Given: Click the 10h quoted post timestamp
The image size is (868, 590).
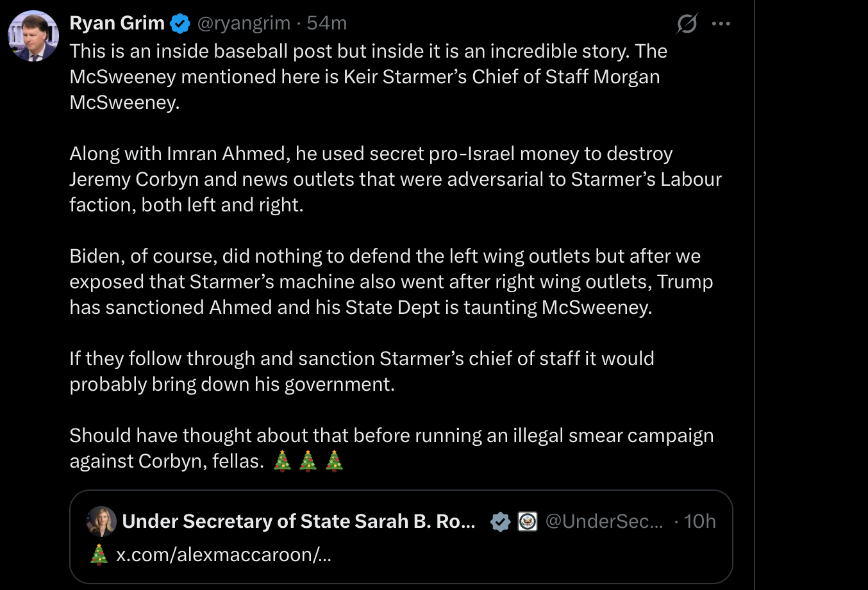Looking at the screenshot, I should click(x=700, y=521).
